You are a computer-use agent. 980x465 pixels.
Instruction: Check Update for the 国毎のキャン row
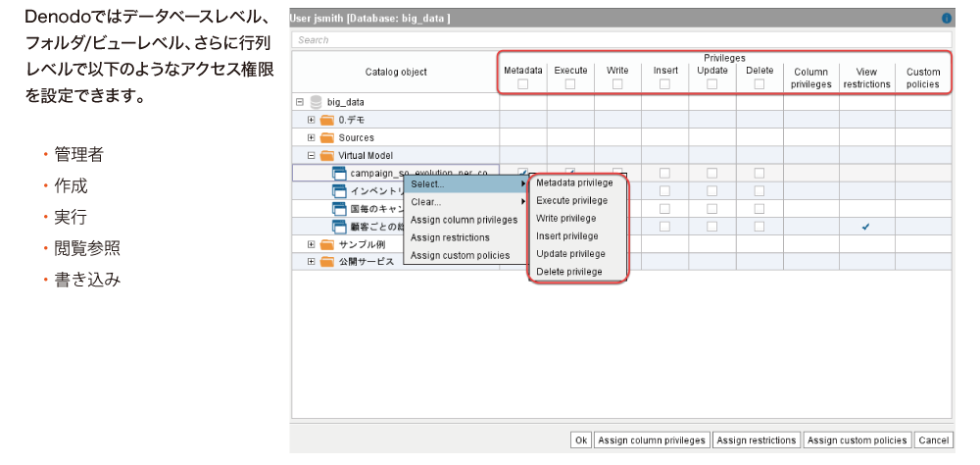(x=711, y=208)
